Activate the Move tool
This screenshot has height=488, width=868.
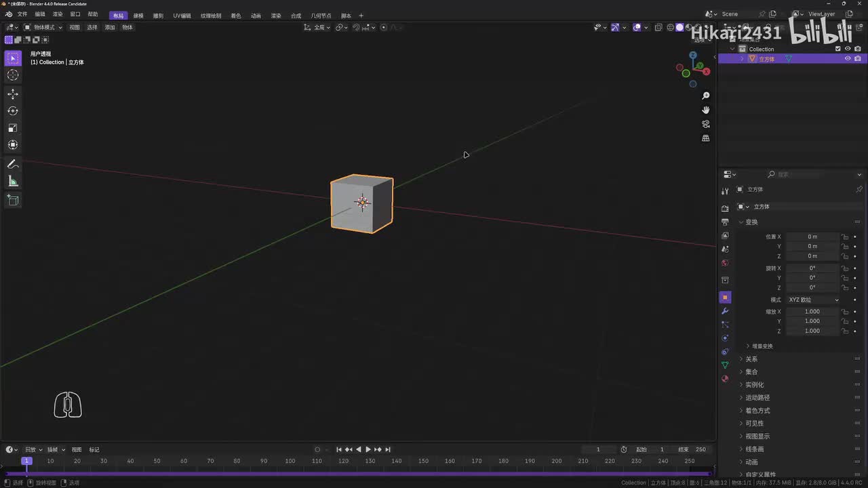(13, 94)
